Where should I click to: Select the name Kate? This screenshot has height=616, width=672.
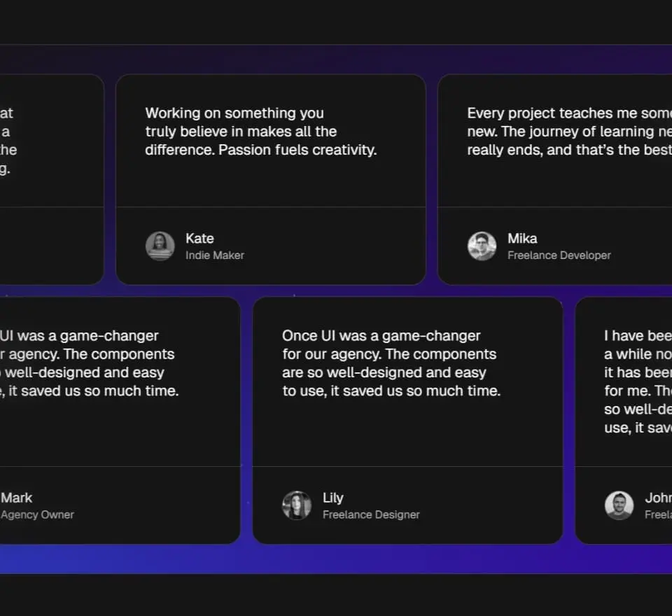199,239
